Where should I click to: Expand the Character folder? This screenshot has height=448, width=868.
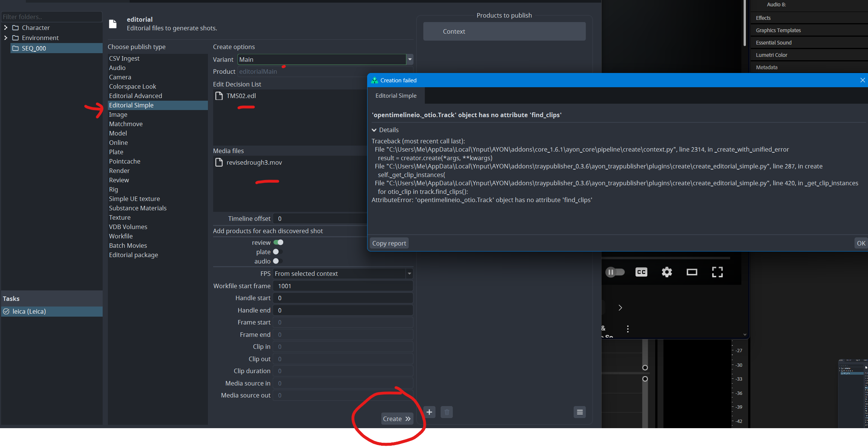[6, 28]
